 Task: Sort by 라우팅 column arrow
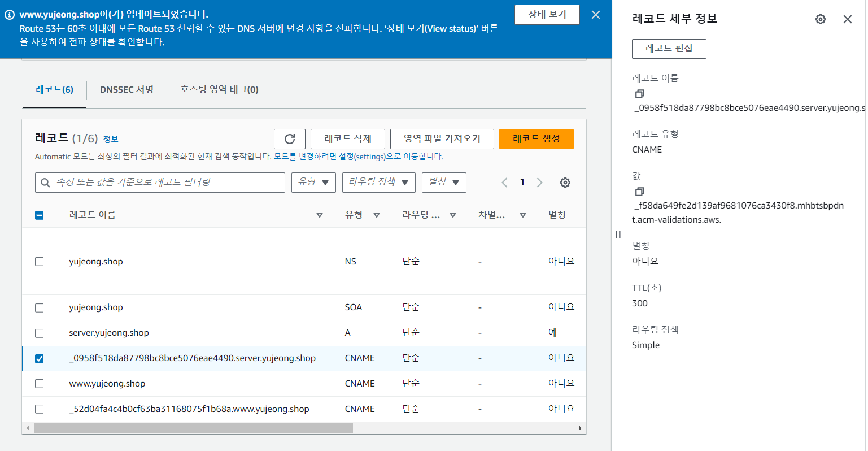pyautogui.click(x=453, y=215)
